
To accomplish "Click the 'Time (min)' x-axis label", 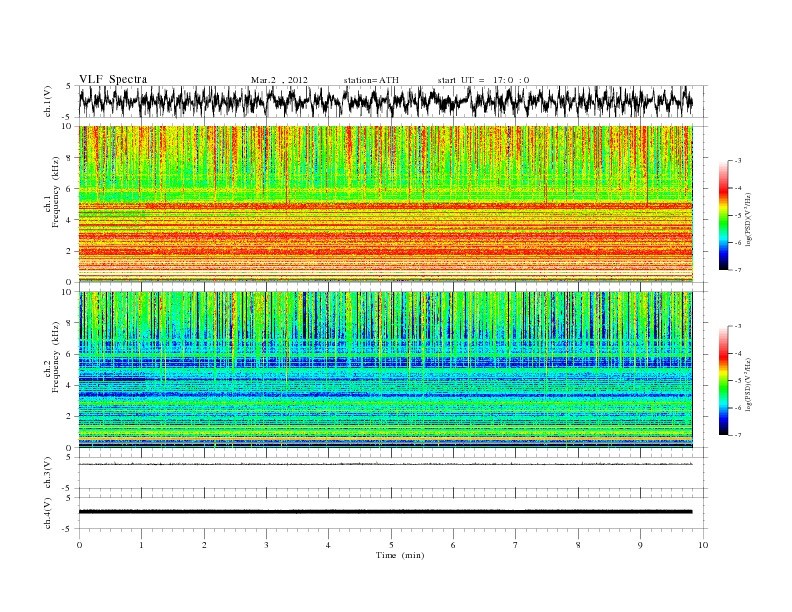I will click(x=400, y=555).
